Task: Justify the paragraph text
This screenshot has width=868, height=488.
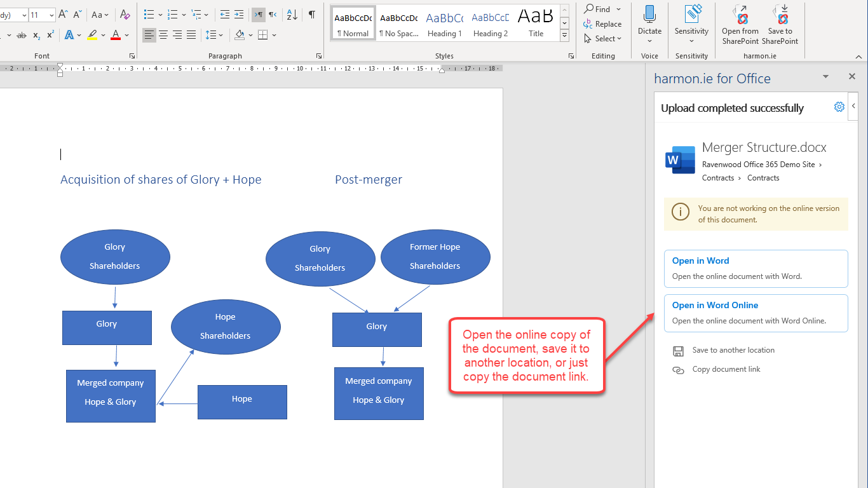Action: (191, 35)
